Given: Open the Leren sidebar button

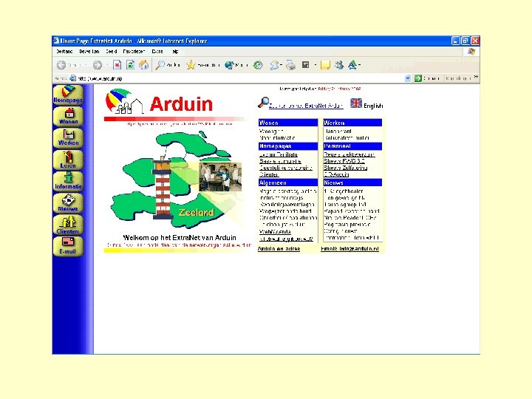Looking at the screenshot, I should coord(68,160).
